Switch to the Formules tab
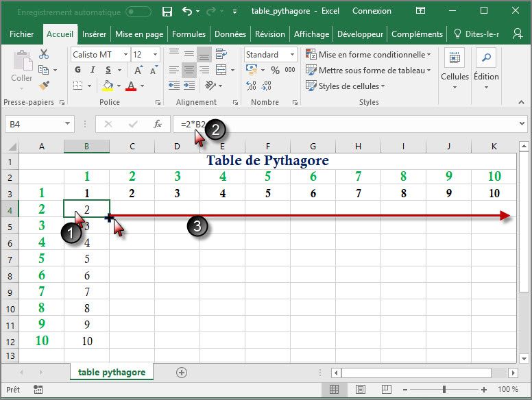Screen dimensions: 532x400 pos(189,34)
